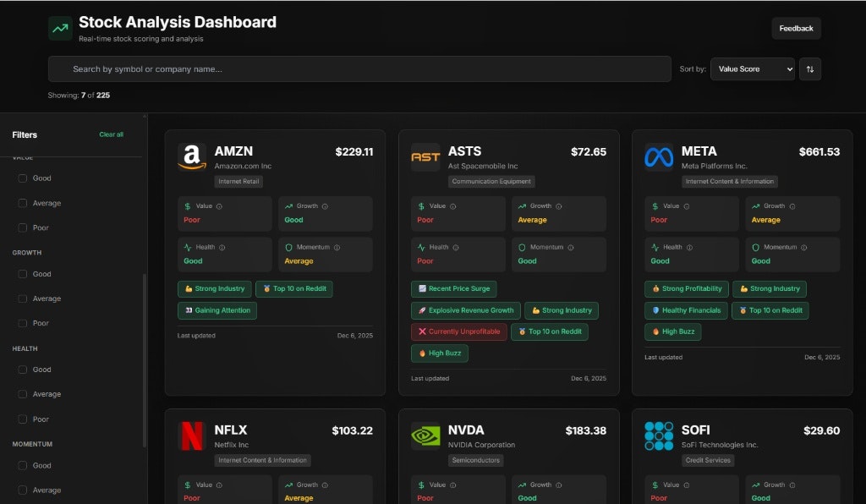This screenshot has height=504, width=866.
Task: Check the Good checkbox under VALUE filters
Action: click(22, 178)
